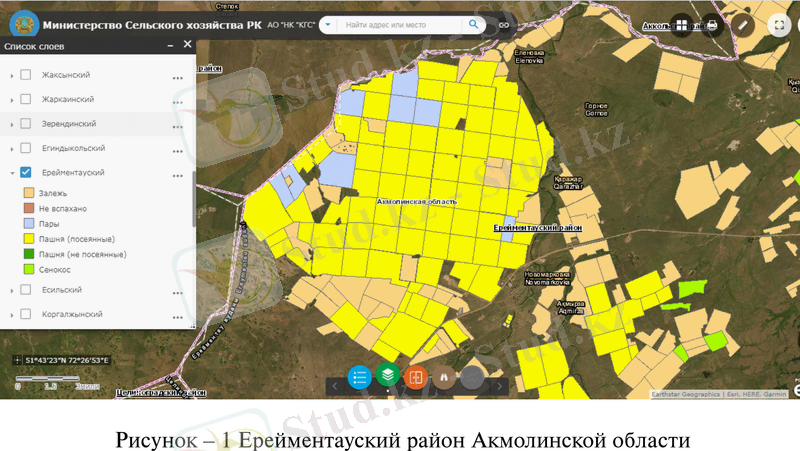Screen dimensions: 800x451
Task: Open the green layer list widget
Action: click(388, 375)
